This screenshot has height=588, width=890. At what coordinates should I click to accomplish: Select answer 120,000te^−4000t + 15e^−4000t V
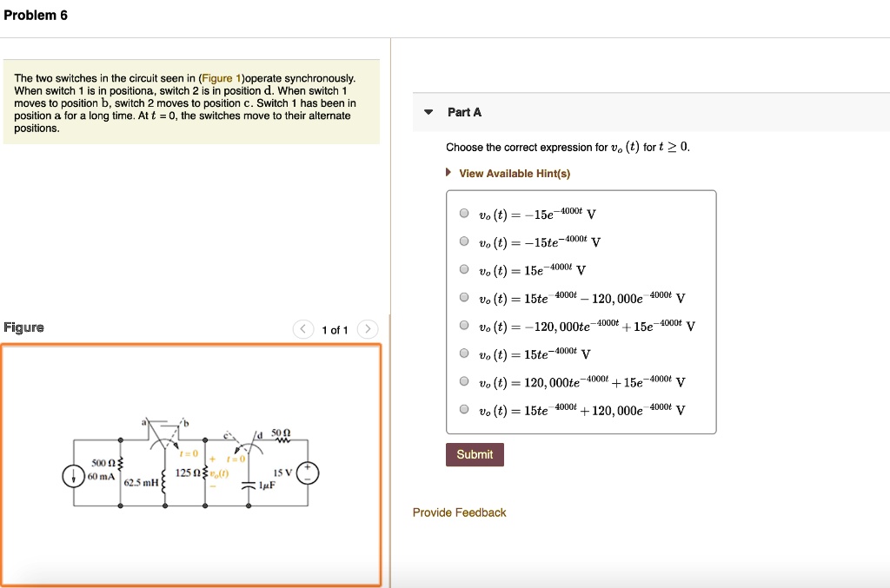click(463, 380)
